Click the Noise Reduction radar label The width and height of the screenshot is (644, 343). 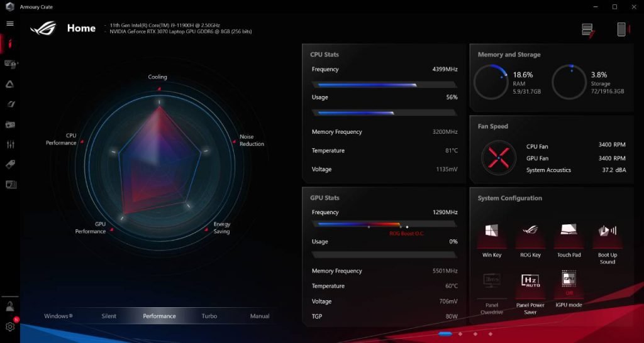[252, 140]
